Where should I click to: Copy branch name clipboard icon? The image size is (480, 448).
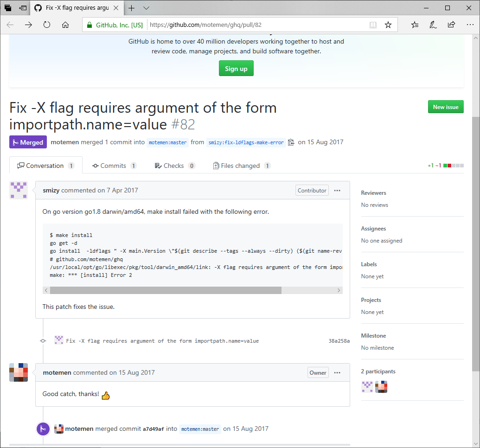(291, 142)
